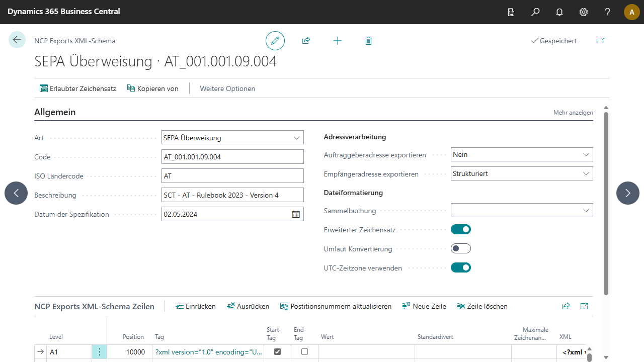This screenshot has height=362, width=644.
Task: Open page in new window icon
Action: pos(600,41)
